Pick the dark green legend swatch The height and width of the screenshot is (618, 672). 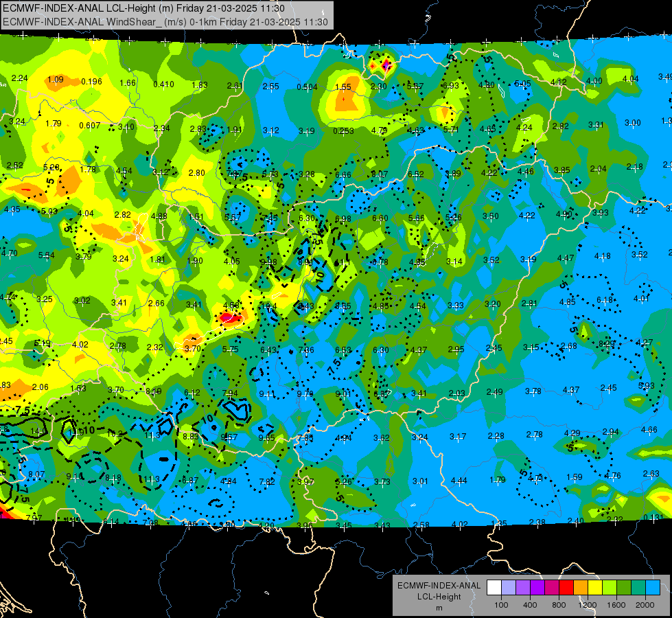pos(623,588)
